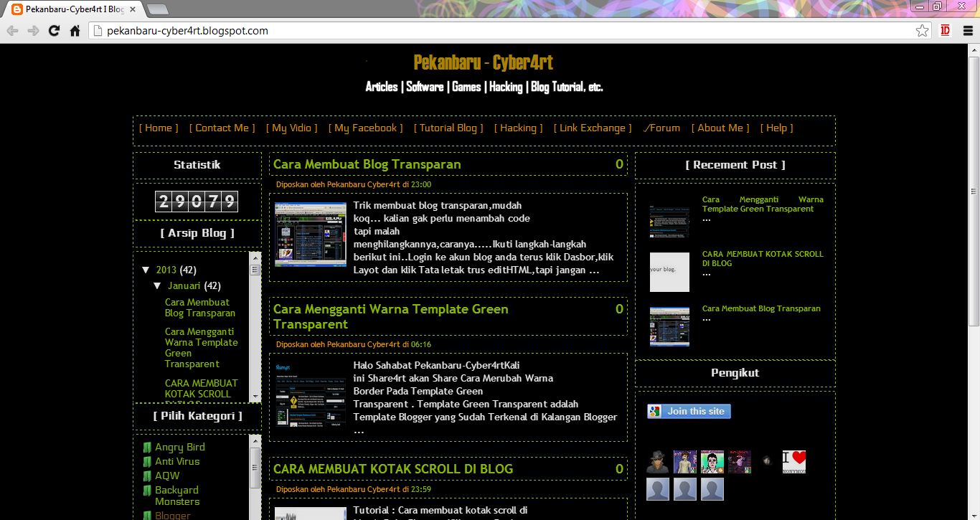Open the Hacking menu link
980x520 pixels.
518,128
